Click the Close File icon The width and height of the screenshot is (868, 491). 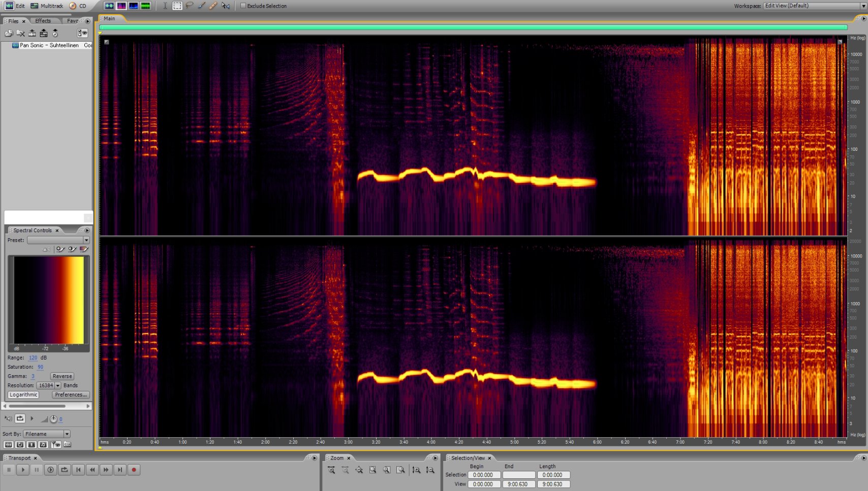pos(20,33)
